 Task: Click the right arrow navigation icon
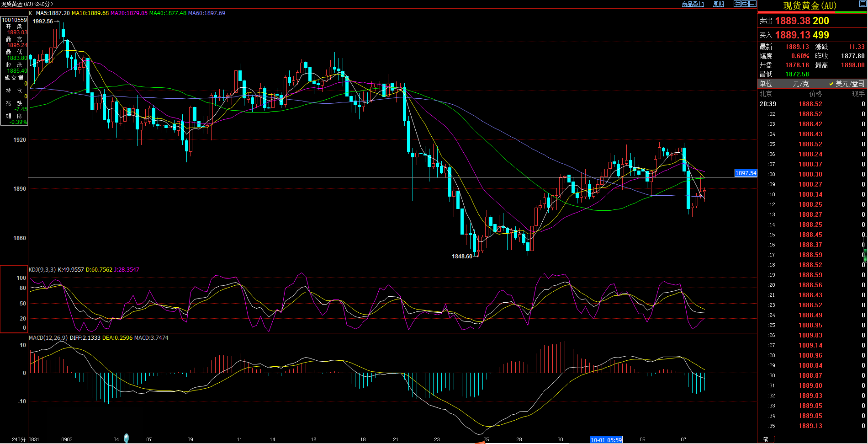(x=745, y=4)
